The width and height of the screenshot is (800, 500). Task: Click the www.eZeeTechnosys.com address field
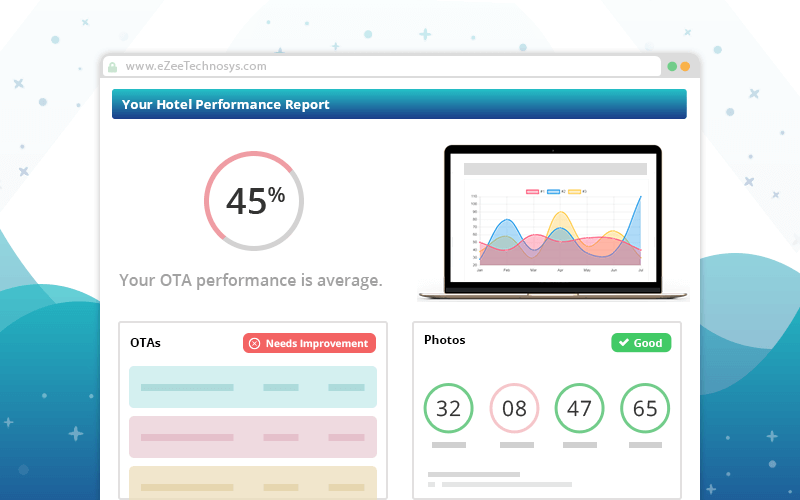tap(382, 66)
